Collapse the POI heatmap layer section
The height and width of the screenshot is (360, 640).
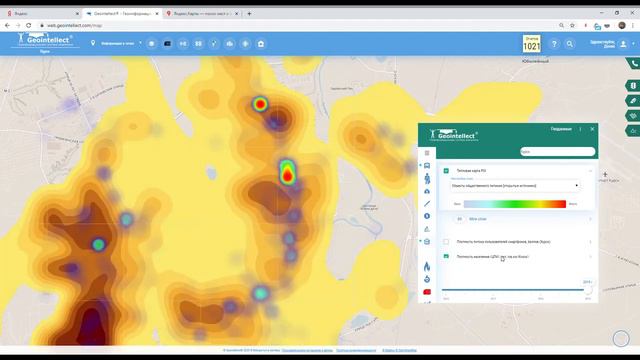coord(590,171)
